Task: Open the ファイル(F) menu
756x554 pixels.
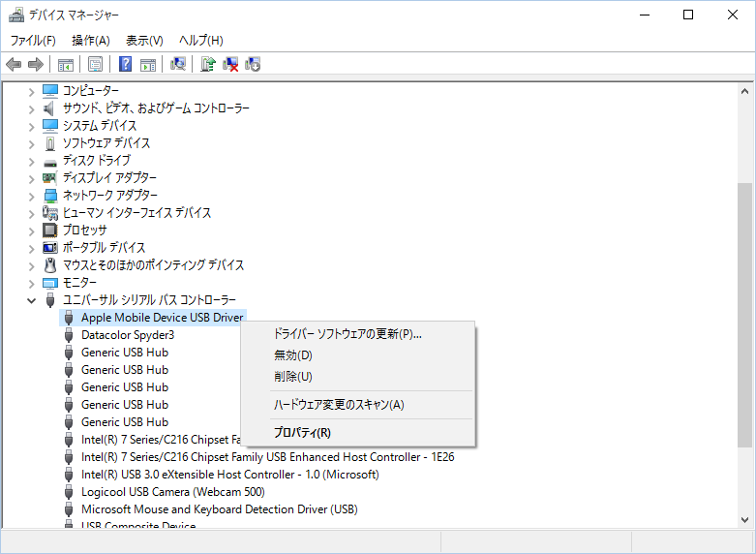Action: point(33,40)
